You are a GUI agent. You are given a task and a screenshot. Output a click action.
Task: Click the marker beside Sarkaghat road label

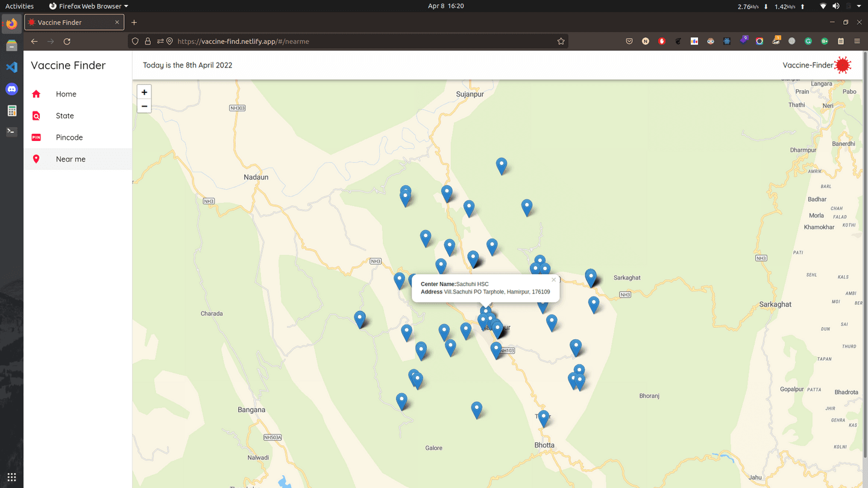tap(591, 277)
